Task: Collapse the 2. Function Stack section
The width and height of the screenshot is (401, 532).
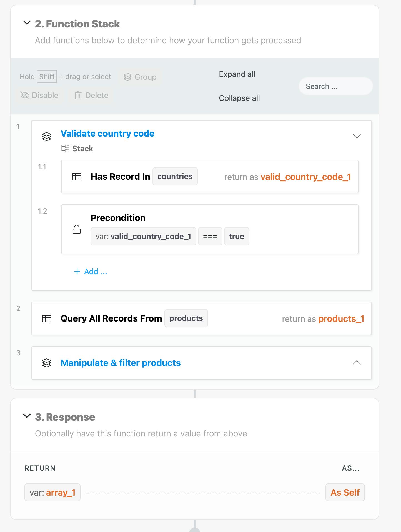Action: point(27,23)
